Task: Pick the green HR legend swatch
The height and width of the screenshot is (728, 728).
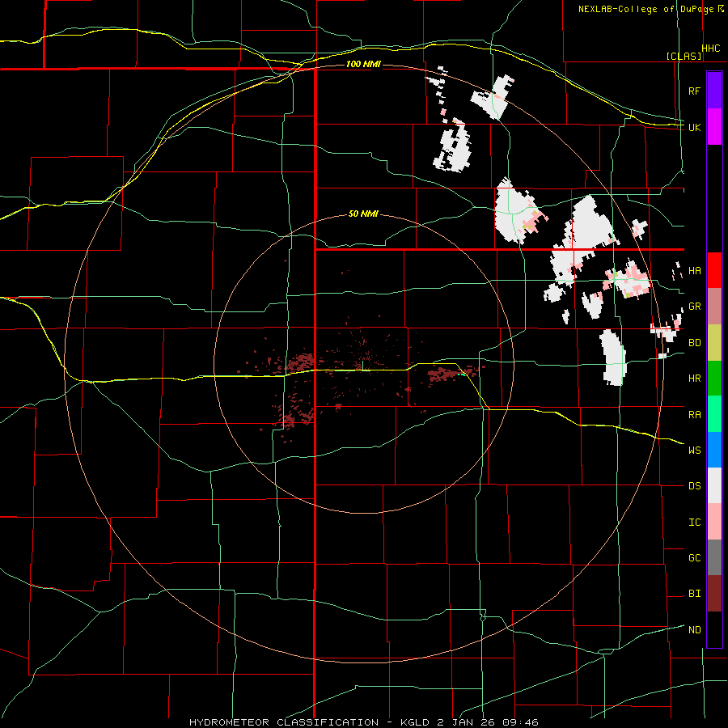Action: (x=714, y=379)
